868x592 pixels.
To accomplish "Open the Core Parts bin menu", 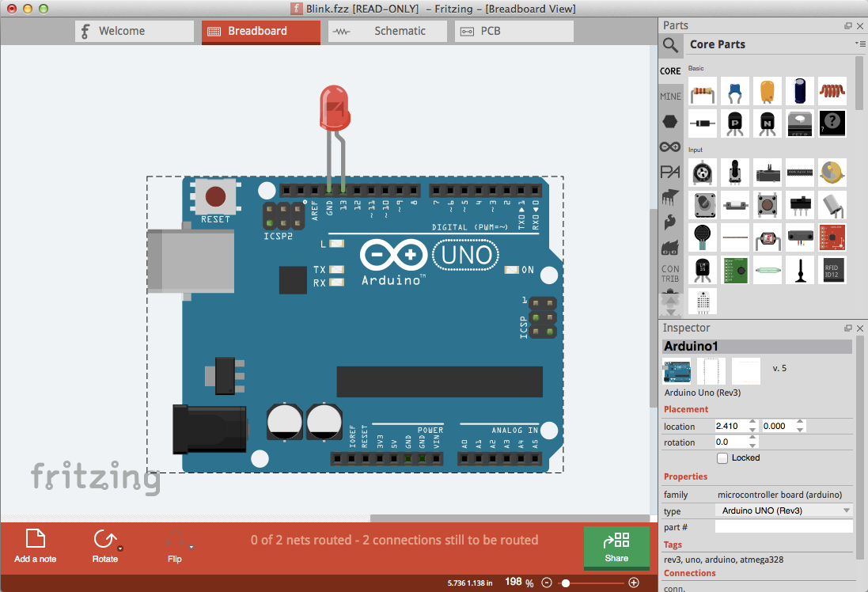I will [x=859, y=44].
